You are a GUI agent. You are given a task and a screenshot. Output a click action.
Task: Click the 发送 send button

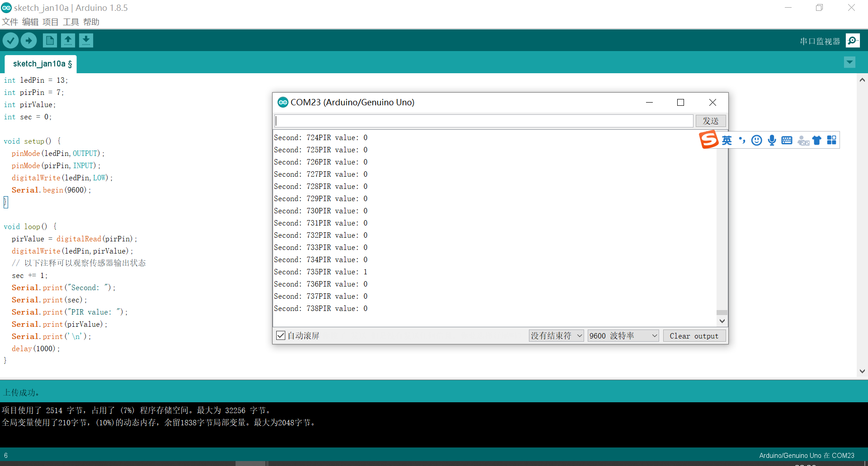711,121
